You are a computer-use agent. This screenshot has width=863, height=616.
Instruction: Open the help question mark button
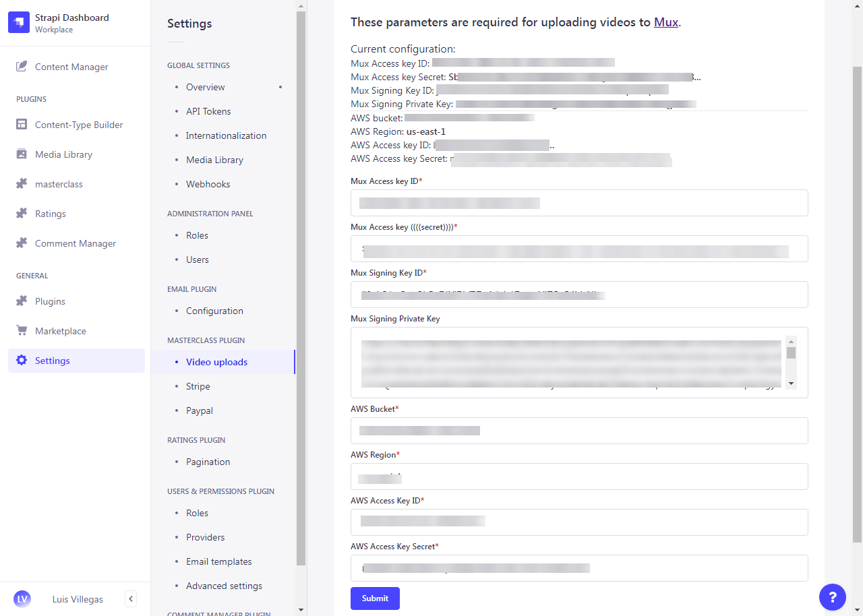[x=833, y=597]
